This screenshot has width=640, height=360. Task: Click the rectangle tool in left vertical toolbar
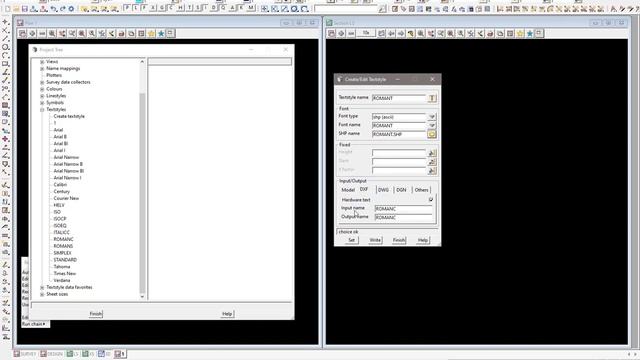5,64
